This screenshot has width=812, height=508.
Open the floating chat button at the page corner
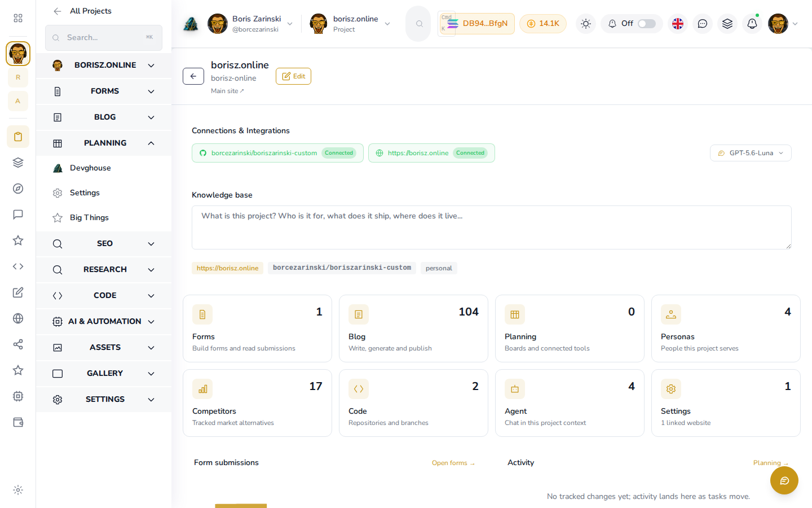784,480
